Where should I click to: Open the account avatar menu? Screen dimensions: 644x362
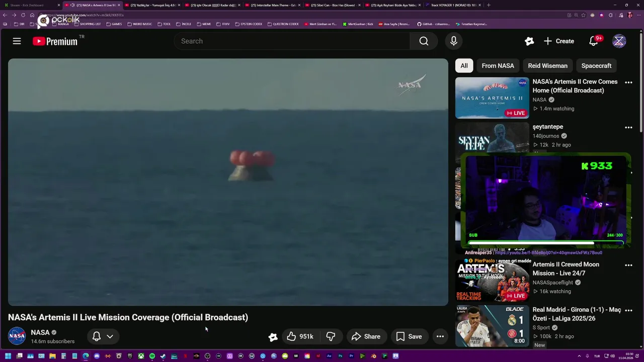click(x=619, y=41)
